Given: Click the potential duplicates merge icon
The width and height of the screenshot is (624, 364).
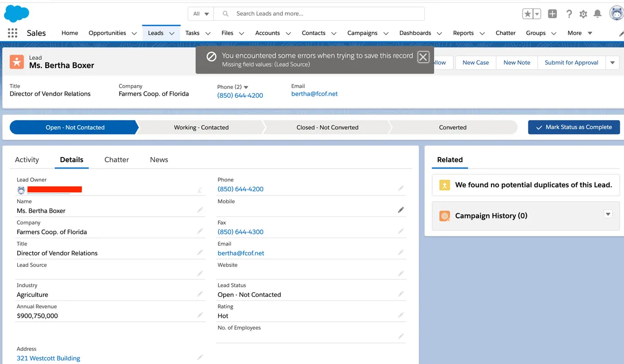Looking at the screenshot, I should click(445, 185).
